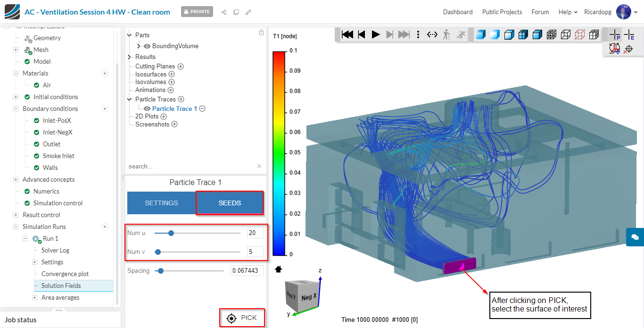The width and height of the screenshot is (644, 328).
Task: Switch to the SETTINGS tab
Action: pos(161,203)
